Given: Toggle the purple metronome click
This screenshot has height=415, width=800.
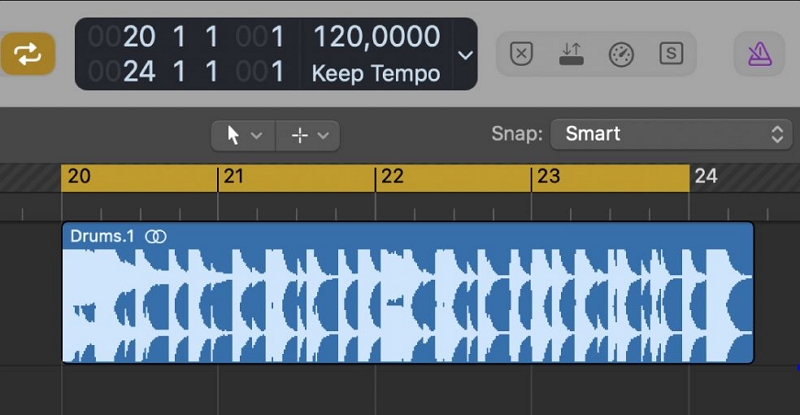Looking at the screenshot, I should tap(760, 54).
